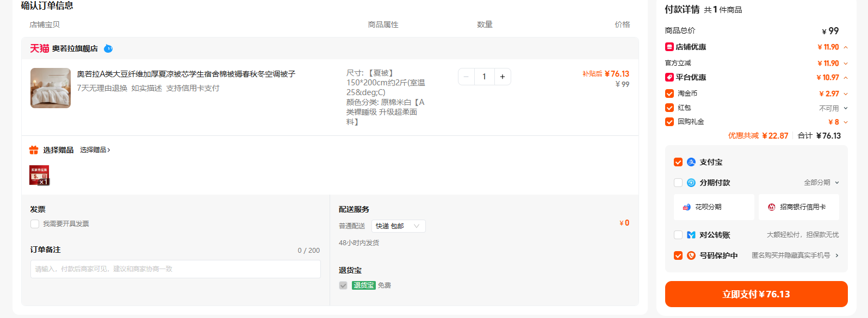The image size is (868, 318).
Task: Open the blue Wangwang chat icon
Action: point(108,48)
